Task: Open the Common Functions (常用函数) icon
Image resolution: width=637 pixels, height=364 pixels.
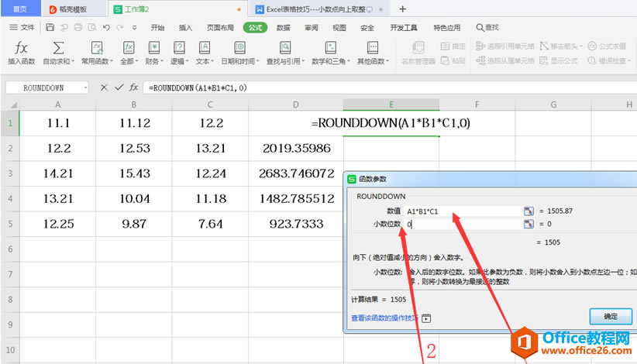Action: point(97,48)
